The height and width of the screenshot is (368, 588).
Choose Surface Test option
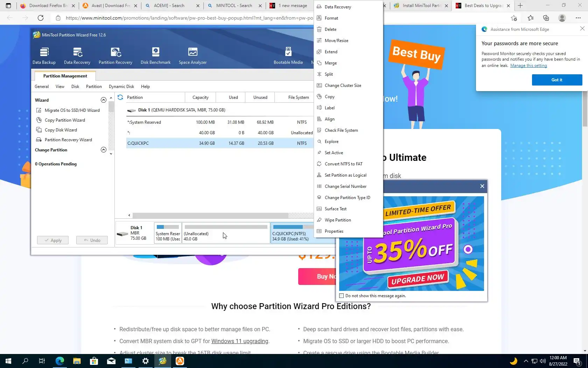click(349, 209)
